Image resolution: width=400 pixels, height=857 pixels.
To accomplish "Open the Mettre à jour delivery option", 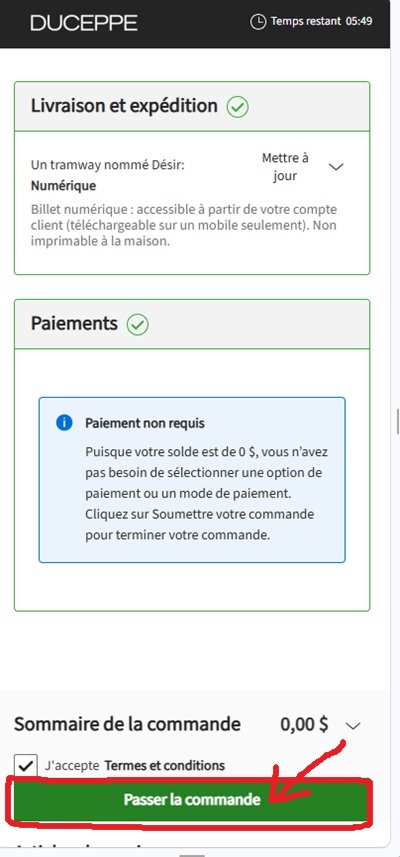I will (285, 167).
